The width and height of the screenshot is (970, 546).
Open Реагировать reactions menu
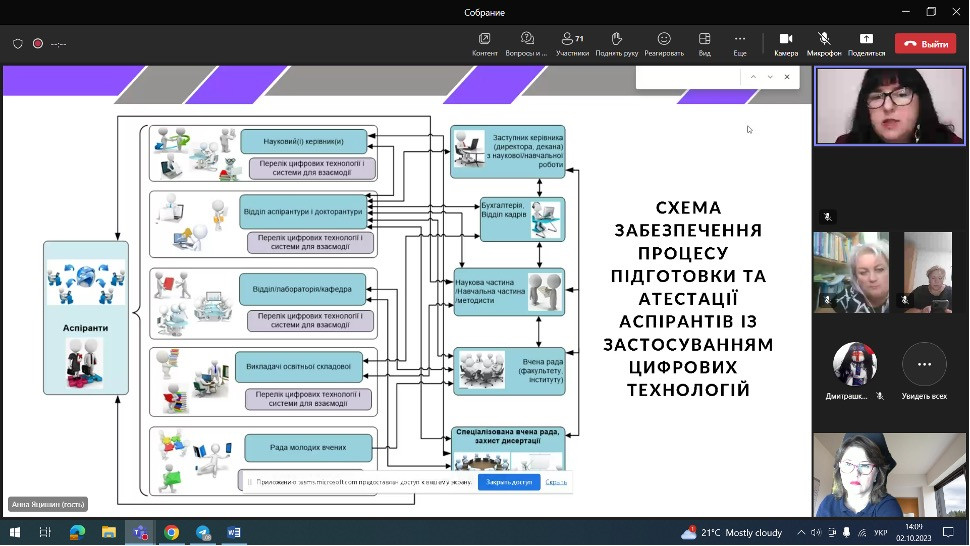click(x=664, y=43)
